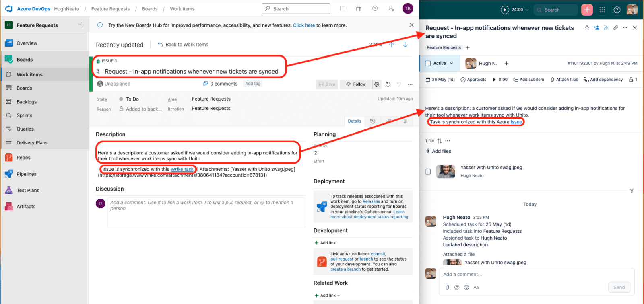Mark the Active task checkbox complete
The width and height of the screenshot is (644, 304).
pos(428,63)
